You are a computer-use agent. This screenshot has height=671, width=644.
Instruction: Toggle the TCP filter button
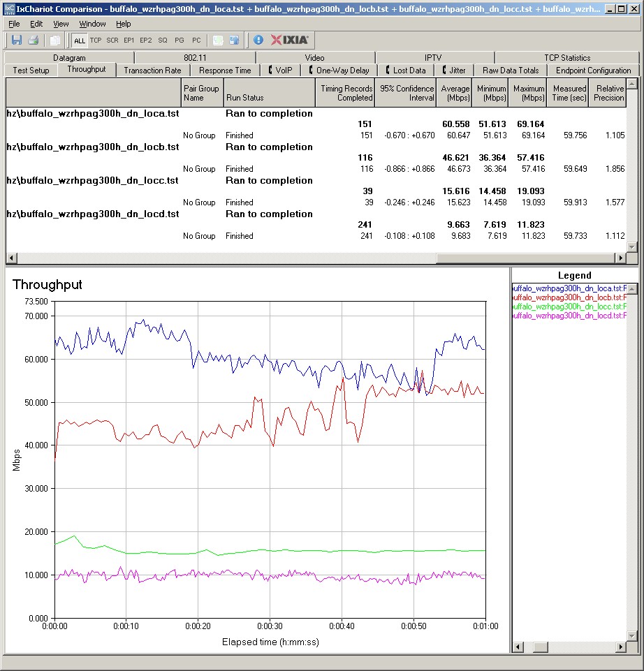point(96,40)
